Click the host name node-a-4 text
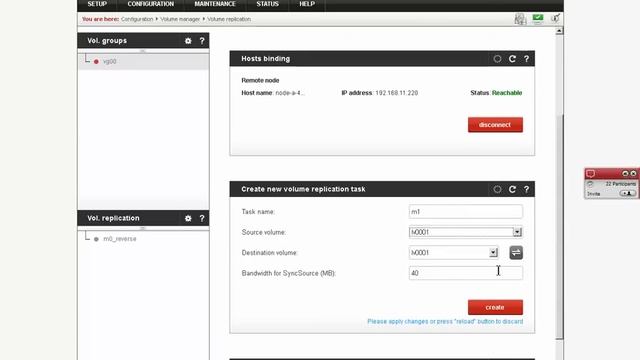The image size is (640, 360). (x=290, y=93)
